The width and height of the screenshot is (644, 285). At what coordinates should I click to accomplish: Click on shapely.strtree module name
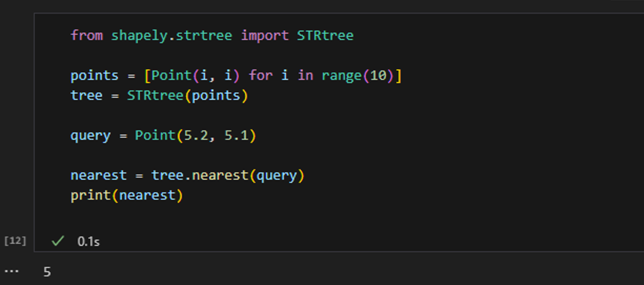tap(172, 36)
